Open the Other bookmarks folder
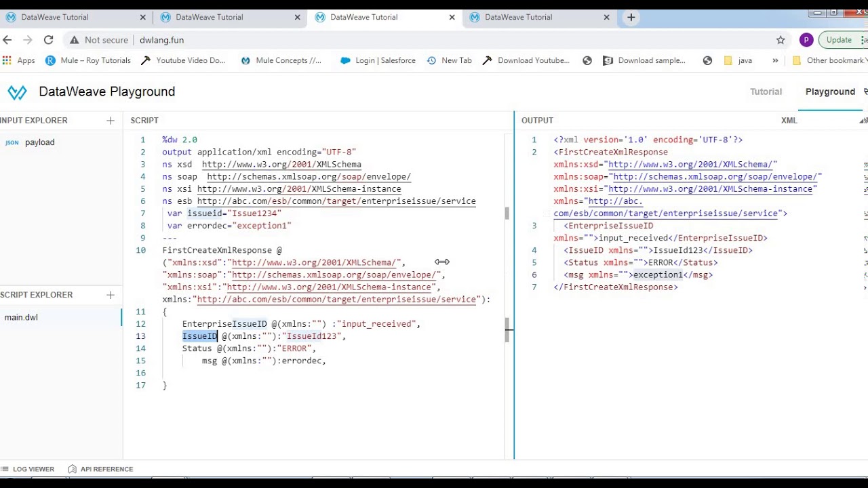Image resolution: width=868 pixels, height=488 pixels. pyautogui.click(x=829, y=60)
